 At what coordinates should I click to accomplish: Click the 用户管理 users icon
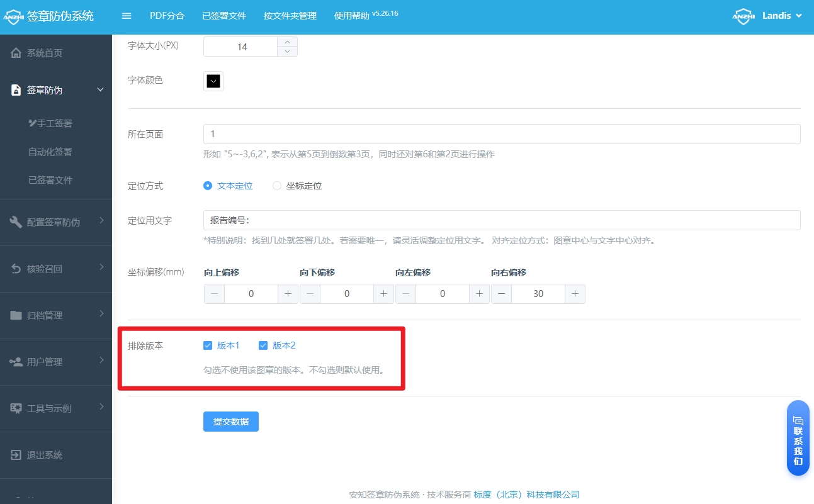tap(16, 362)
